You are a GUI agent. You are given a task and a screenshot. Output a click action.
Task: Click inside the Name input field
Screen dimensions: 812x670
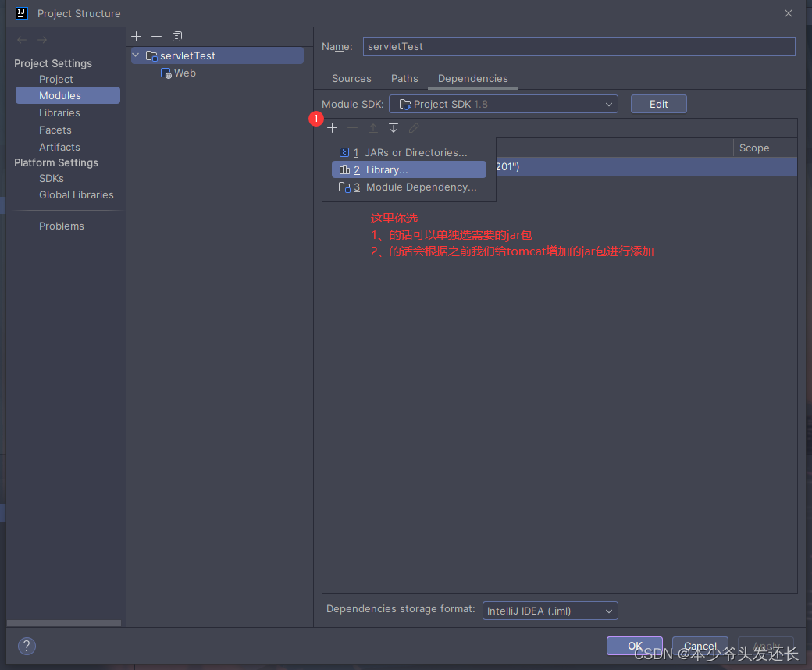coord(578,47)
